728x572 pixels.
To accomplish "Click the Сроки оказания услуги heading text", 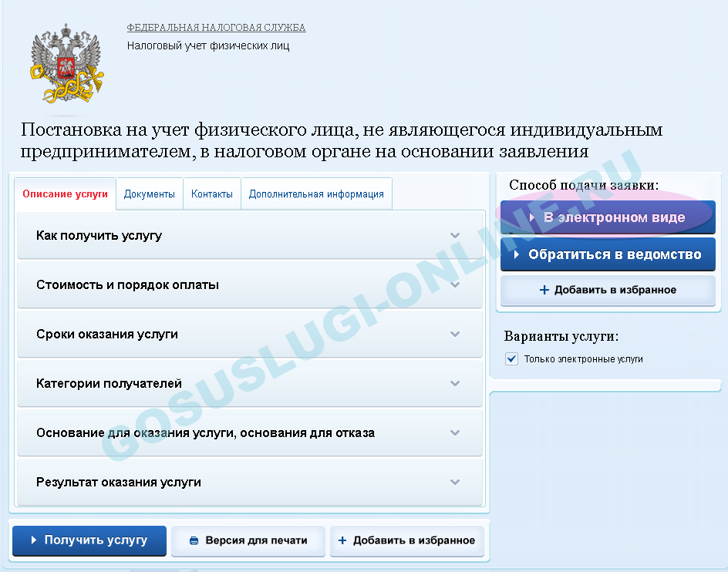I will tap(107, 335).
